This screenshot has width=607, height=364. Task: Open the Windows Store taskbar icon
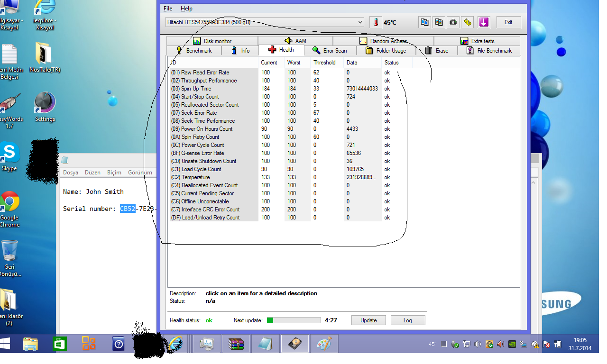tap(60, 344)
